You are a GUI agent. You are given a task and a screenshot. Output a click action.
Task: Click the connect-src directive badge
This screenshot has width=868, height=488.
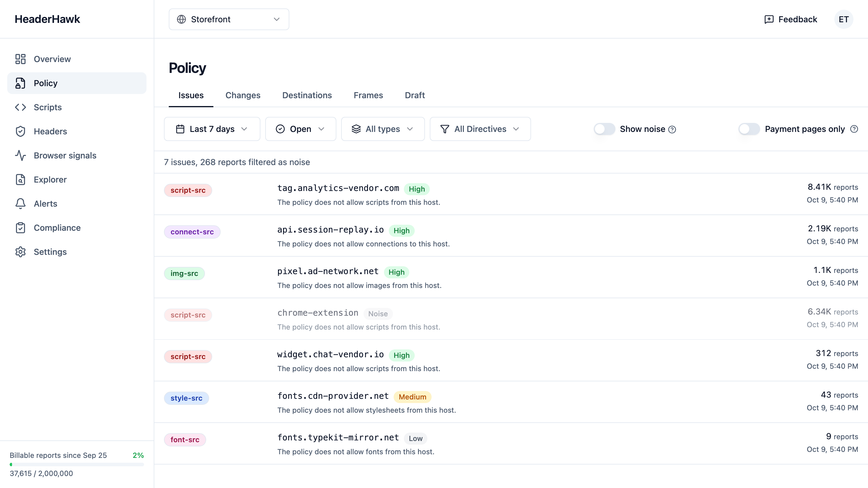[x=192, y=232]
